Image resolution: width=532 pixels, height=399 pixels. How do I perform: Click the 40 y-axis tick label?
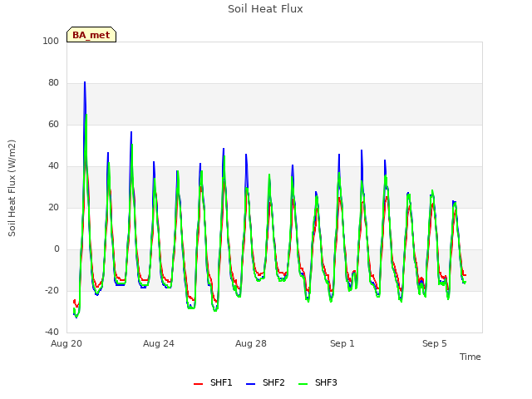(x=53, y=166)
